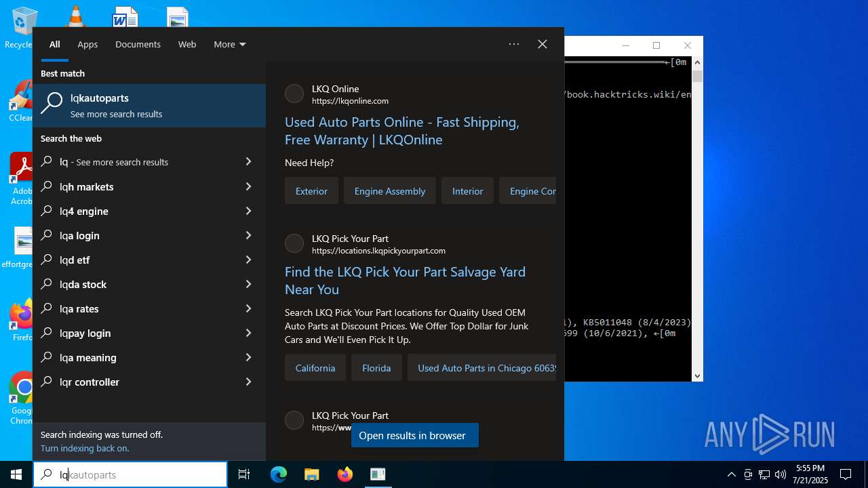Screen dimensions: 868x488
Task: Open Task View from the taskbar
Action: (244, 474)
